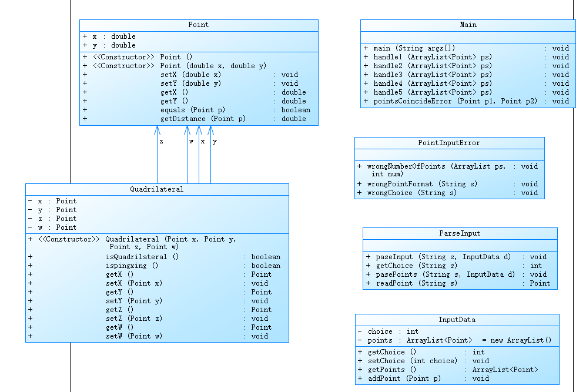Click the handle2 method in Main

coord(467,66)
